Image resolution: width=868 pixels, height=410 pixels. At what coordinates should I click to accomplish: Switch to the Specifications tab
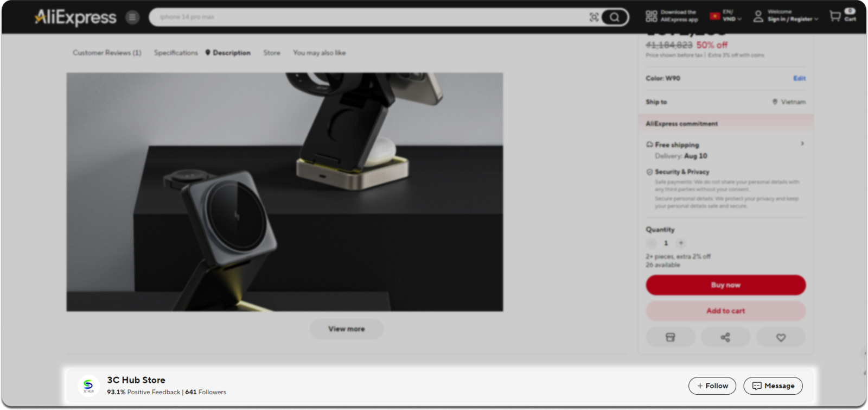176,53
